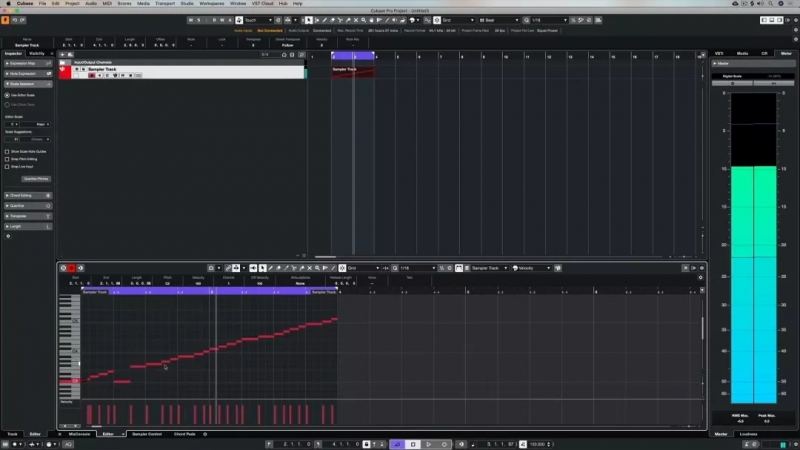
Task: Click the Undo arrow in the top-left toolbar
Action: coord(14,20)
